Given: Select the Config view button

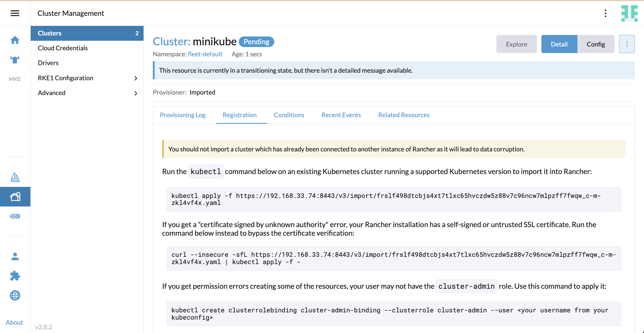Looking at the screenshot, I should [596, 44].
